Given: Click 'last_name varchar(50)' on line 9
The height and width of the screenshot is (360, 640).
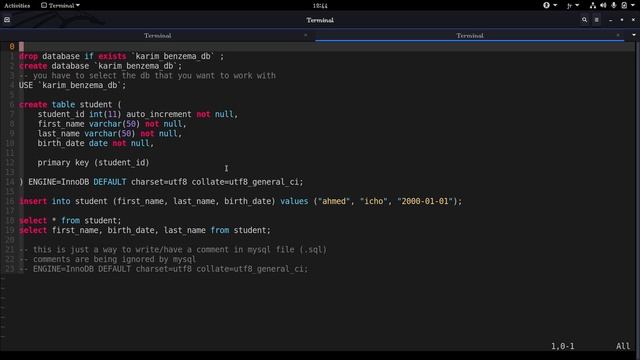Looking at the screenshot, I should 86,133.
